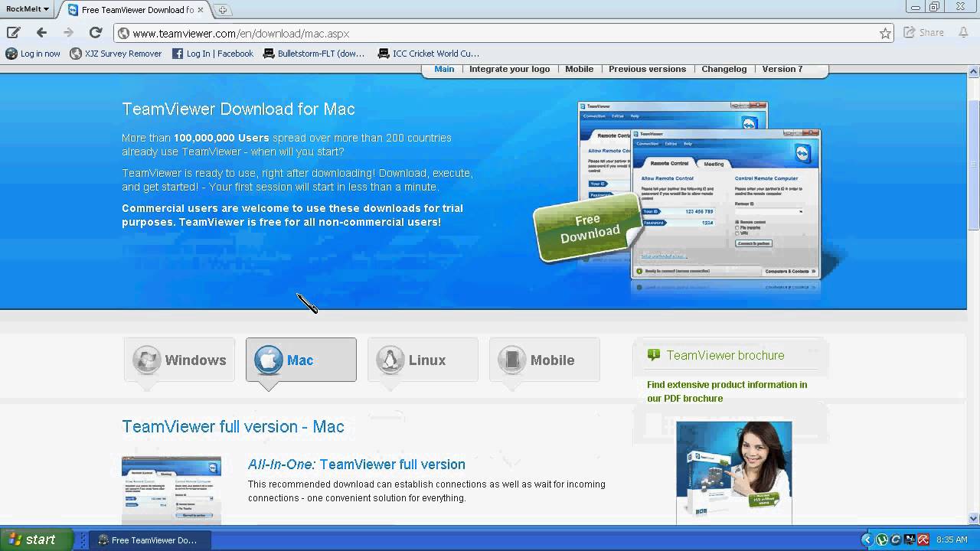This screenshot has width=980, height=551.
Task: Open the Bulletstorm-FLT bookmark
Action: coord(314,54)
